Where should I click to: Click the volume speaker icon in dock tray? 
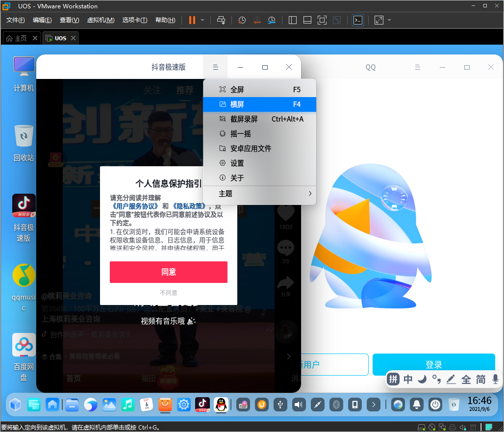[x=299, y=405]
